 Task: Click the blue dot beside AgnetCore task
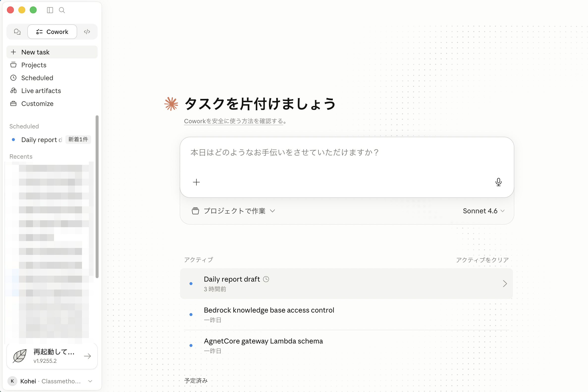(x=191, y=345)
